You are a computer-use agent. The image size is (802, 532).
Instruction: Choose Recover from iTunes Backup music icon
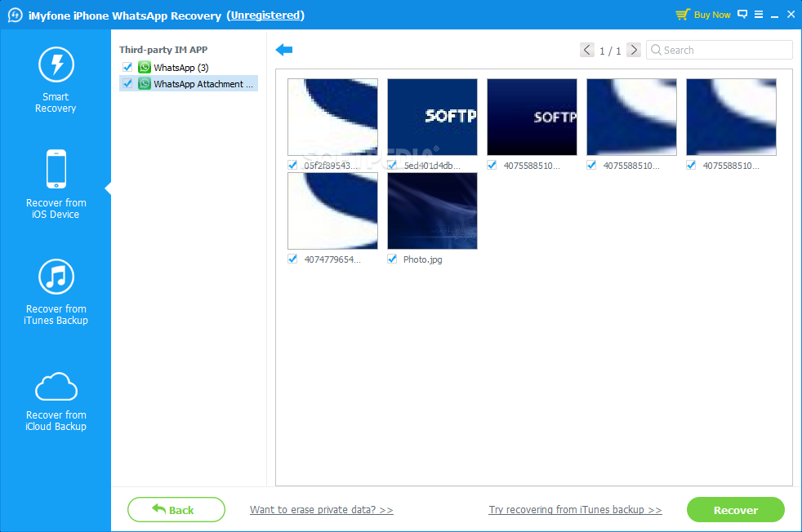click(56, 277)
